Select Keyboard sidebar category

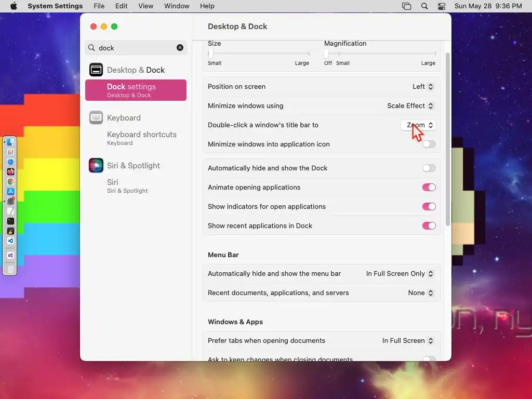[136, 118]
